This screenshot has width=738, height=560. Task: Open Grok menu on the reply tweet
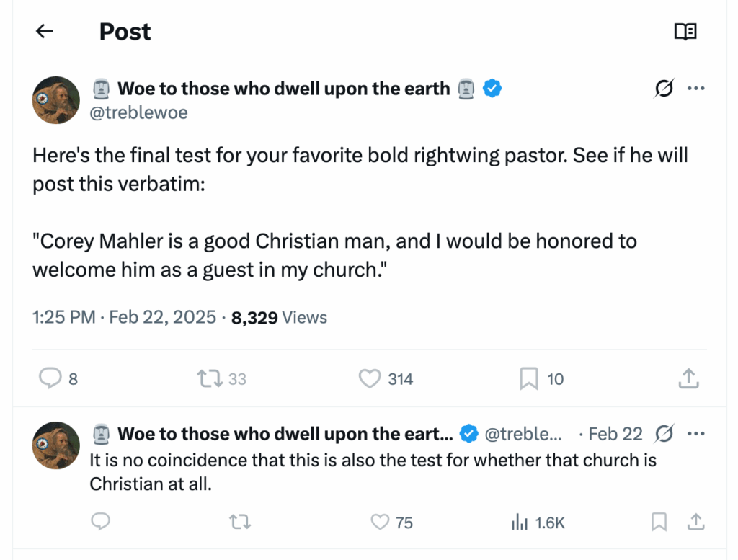(663, 433)
